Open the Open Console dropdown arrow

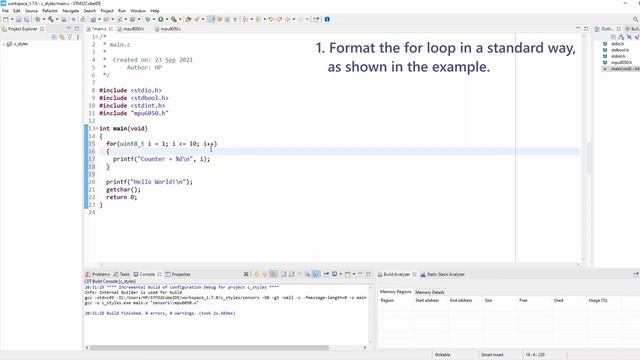(x=353, y=274)
